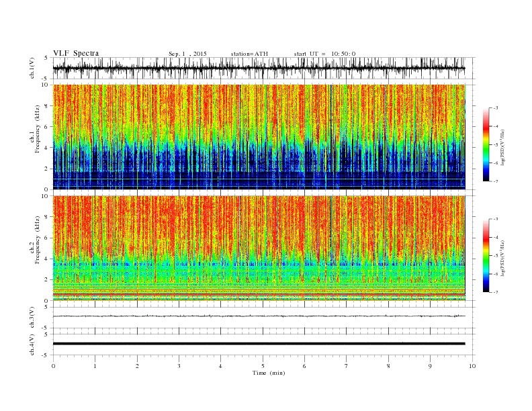Viewport: 532px width, 411px height.
Task: Select the "ch.4(V)" axis label
Action: click(x=32, y=345)
